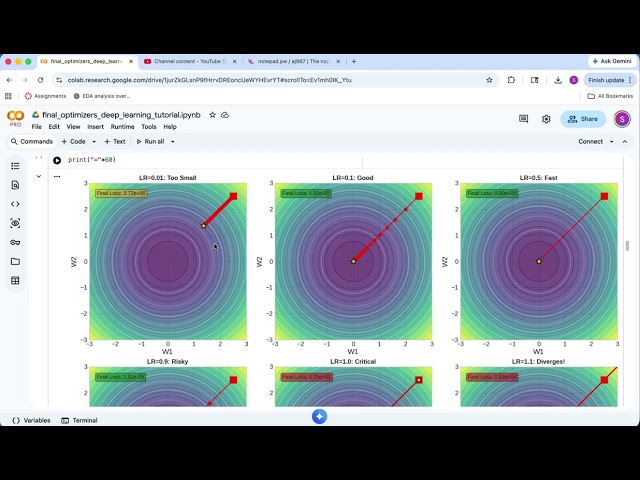Open the EDA analysis bookmark
The width and height of the screenshot is (640, 480).
pyautogui.click(x=102, y=96)
